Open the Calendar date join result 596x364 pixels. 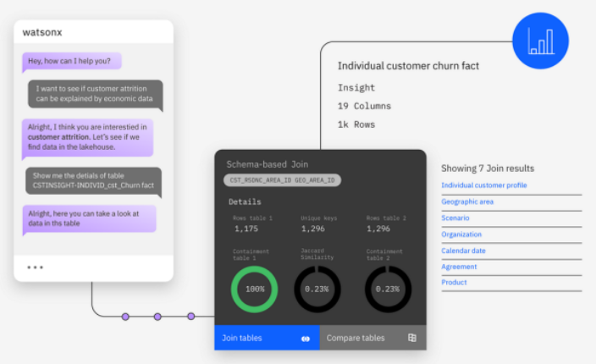click(x=463, y=251)
